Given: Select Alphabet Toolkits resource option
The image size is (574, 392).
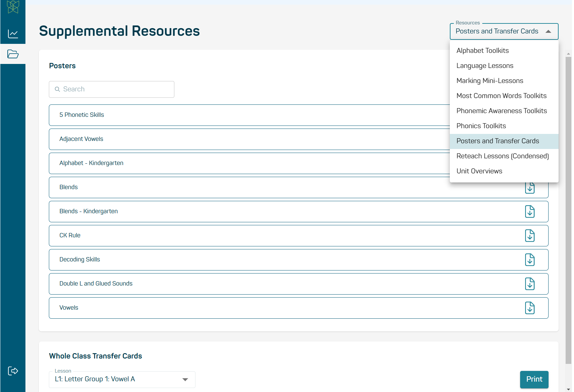Looking at the screenshot, I should tap(482, 50).
